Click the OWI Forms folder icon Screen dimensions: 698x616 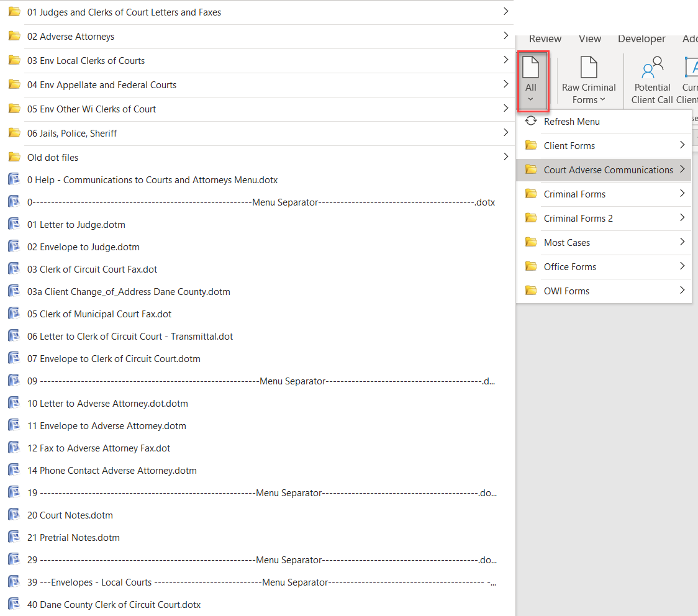coord(530,291)
